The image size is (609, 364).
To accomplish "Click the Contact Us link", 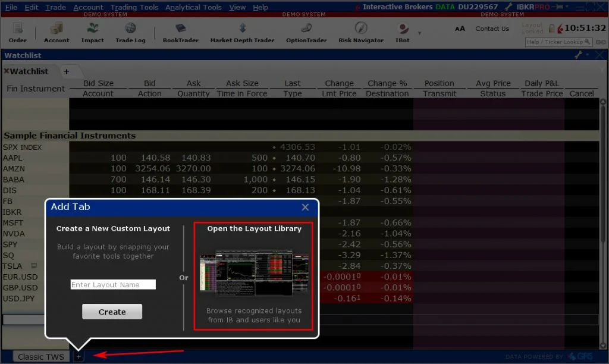I will [x=492, y=29].
